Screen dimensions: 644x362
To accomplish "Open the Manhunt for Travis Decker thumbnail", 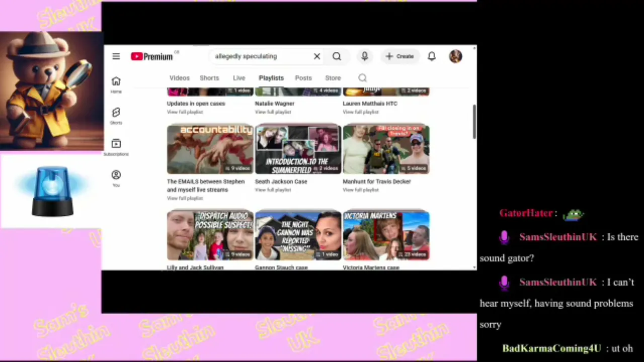I will (x=386, y=149).
